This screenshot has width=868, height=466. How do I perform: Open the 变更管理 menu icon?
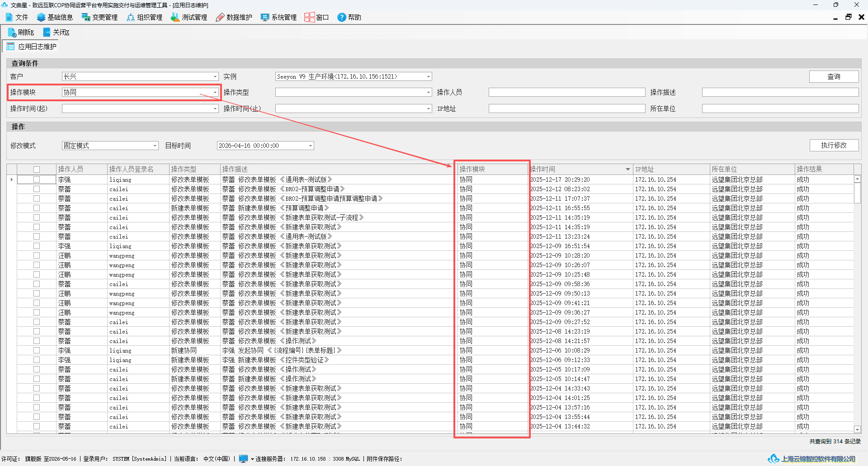coord(86,17)
